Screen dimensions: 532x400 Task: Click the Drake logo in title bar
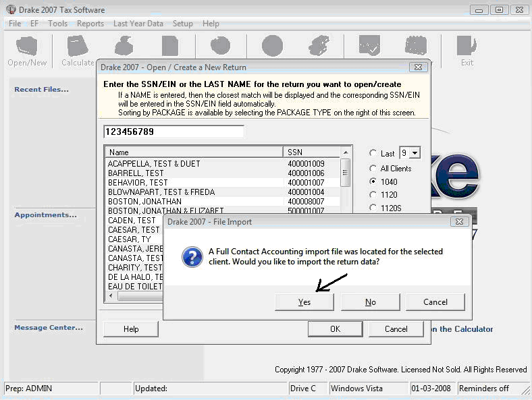pos(11,9)
